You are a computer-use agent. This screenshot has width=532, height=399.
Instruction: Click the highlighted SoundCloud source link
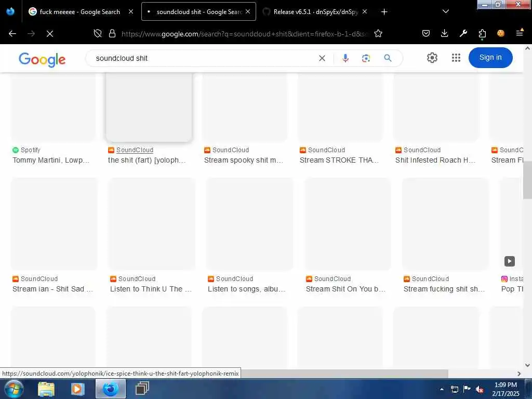135,150
